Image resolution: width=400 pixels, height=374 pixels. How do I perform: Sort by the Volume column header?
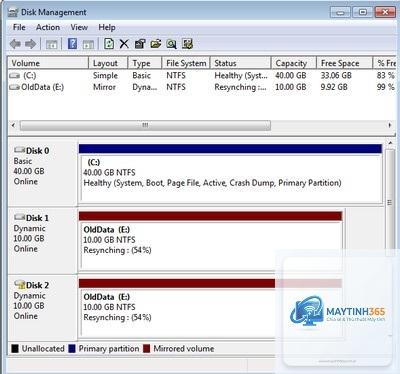(x=48, y=63)
